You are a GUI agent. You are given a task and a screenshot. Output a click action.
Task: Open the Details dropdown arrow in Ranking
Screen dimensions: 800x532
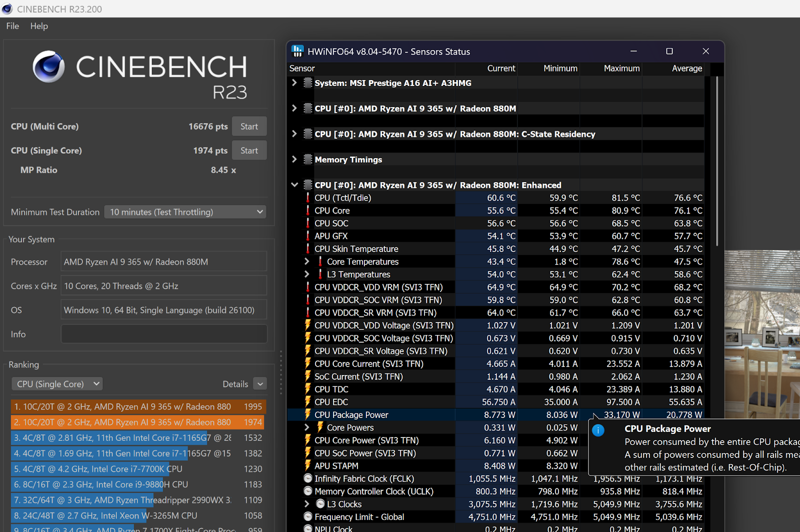click(x=260, y=384)
